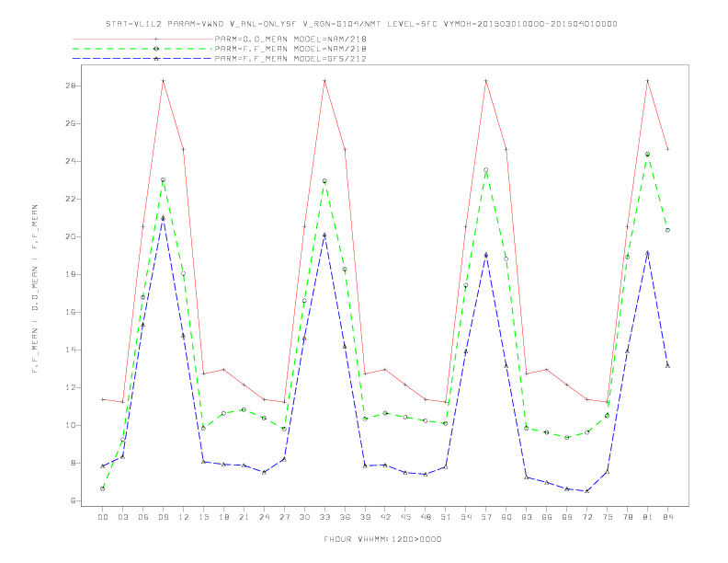This screenshot has height=563, width=728.
Task: Click the x-axis tick label 84
Action: pos(667,517)
